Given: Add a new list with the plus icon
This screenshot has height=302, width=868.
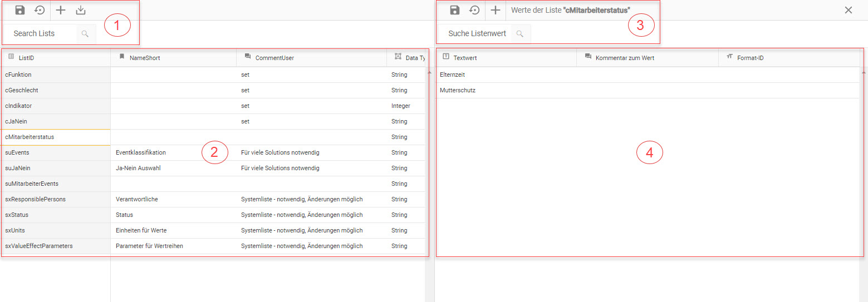Looking at the screenshot, I should point(61,10).
